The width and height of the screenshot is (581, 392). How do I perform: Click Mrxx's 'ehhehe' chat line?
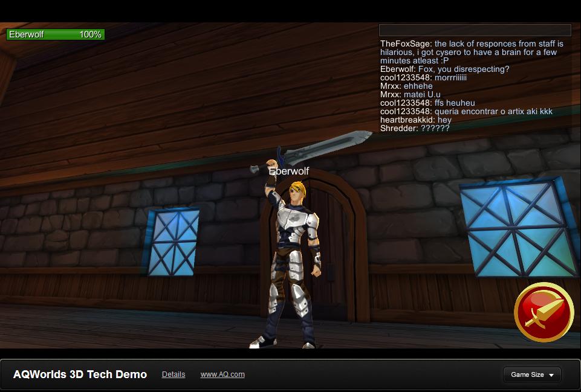pyautogui.click(x=406, y=86)
